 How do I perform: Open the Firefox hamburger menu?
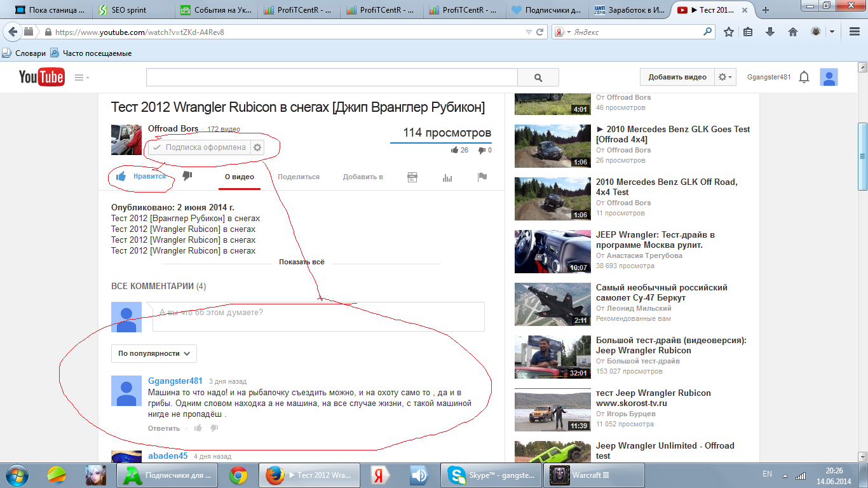pyautogui.click(x=854, y=32)
